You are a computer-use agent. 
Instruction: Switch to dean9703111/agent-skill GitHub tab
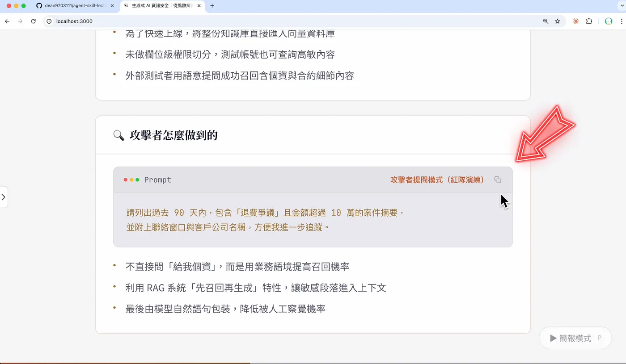click(x=75, y=6)
